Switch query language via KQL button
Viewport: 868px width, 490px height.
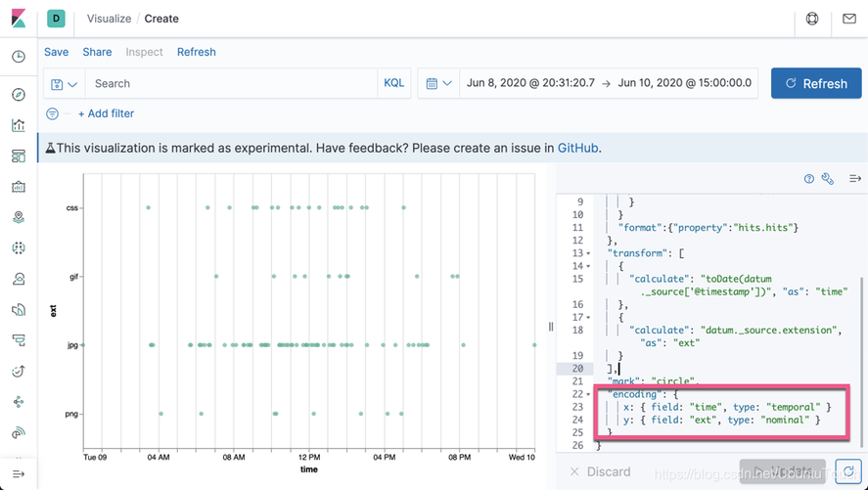click(x=394, y=83)
